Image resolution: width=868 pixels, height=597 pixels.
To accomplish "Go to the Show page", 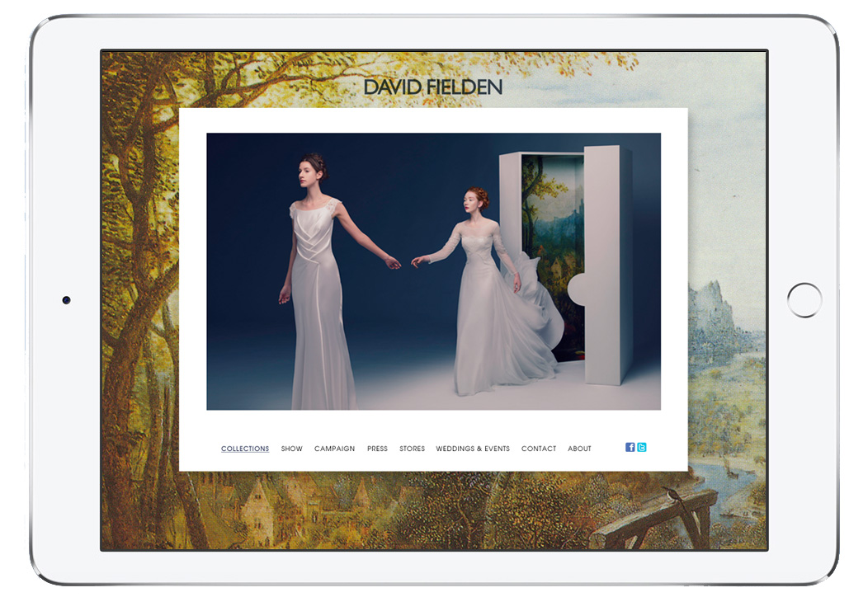I will [x=292, y=449].
